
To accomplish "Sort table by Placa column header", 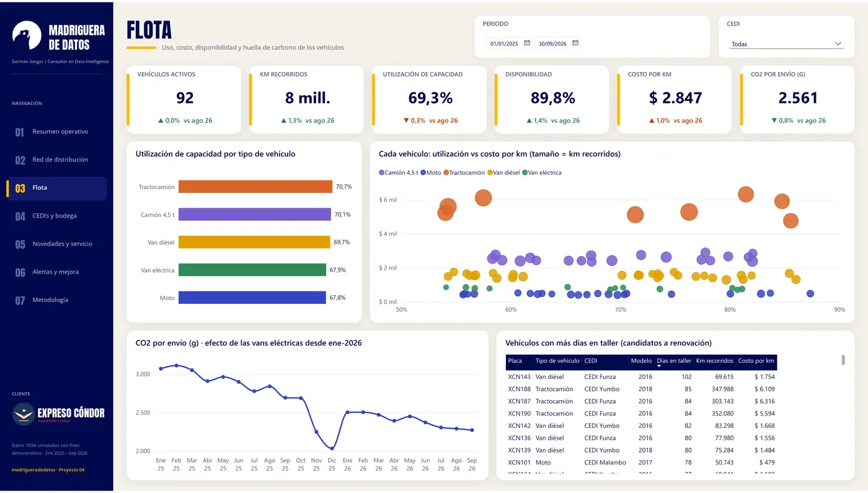I will [515, 361].
